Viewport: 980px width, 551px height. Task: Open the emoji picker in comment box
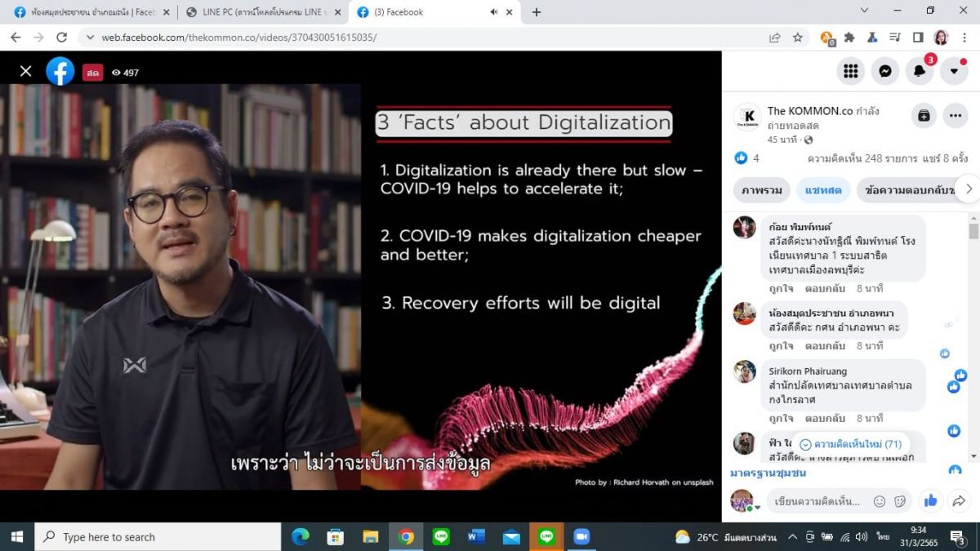pyautogui.click(x=880, y=501)
